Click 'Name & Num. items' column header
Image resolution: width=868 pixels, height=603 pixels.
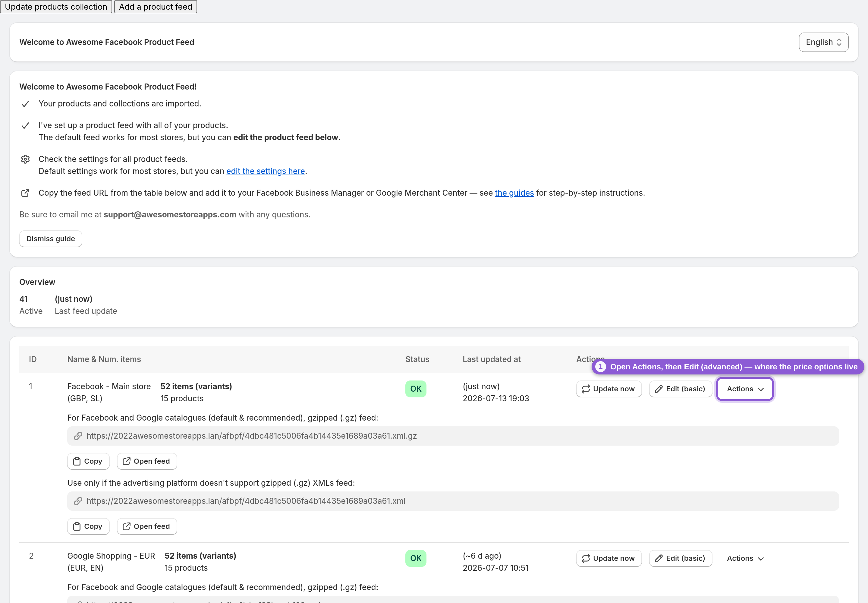pyautogui.click(x=104, y=359)
